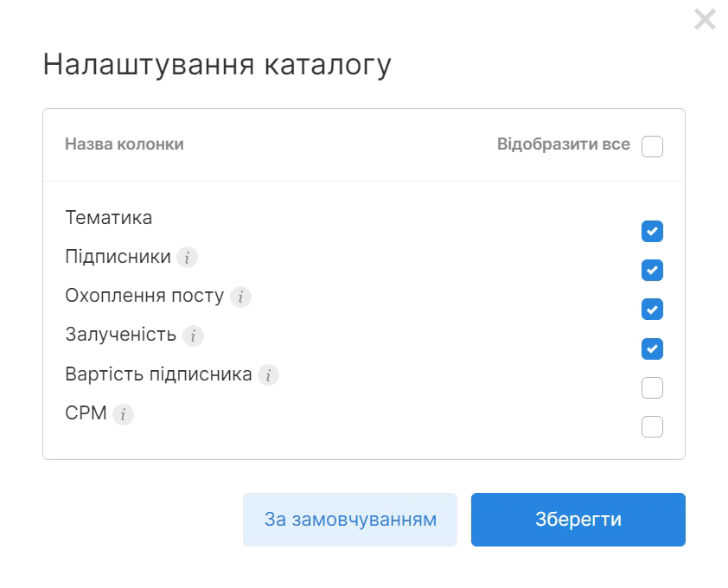Click the CPM row label text
The image size is (728, 588).
pyautogui.click(x=86, y=413)
